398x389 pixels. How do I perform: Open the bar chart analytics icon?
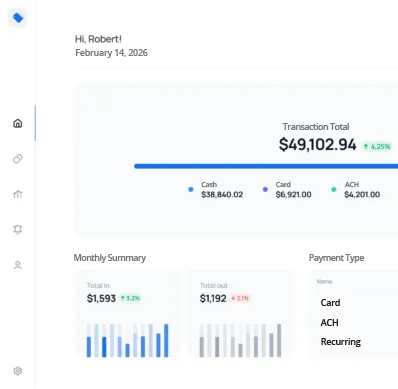[x=18, y=194]
